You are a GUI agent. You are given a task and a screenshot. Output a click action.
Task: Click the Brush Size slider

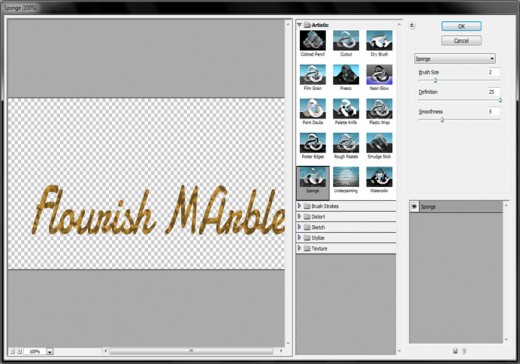[459, 80]
